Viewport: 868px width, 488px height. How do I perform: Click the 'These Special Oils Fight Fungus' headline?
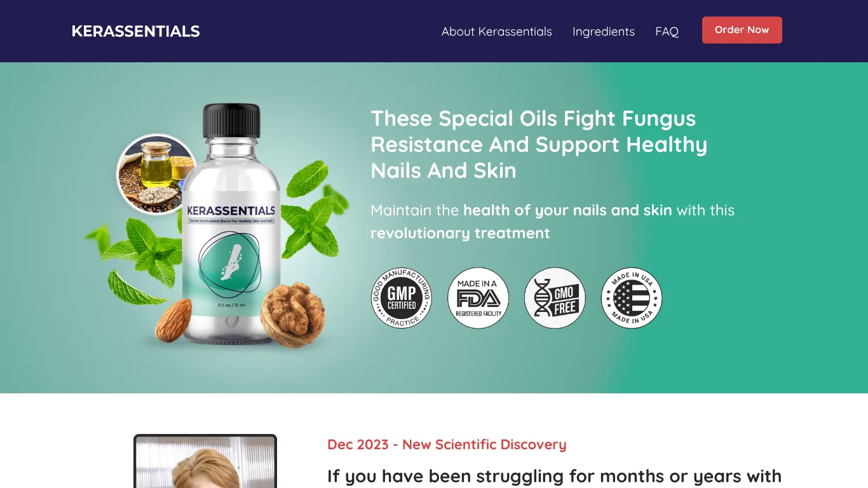pyautogui.click(x=539, y=144)
